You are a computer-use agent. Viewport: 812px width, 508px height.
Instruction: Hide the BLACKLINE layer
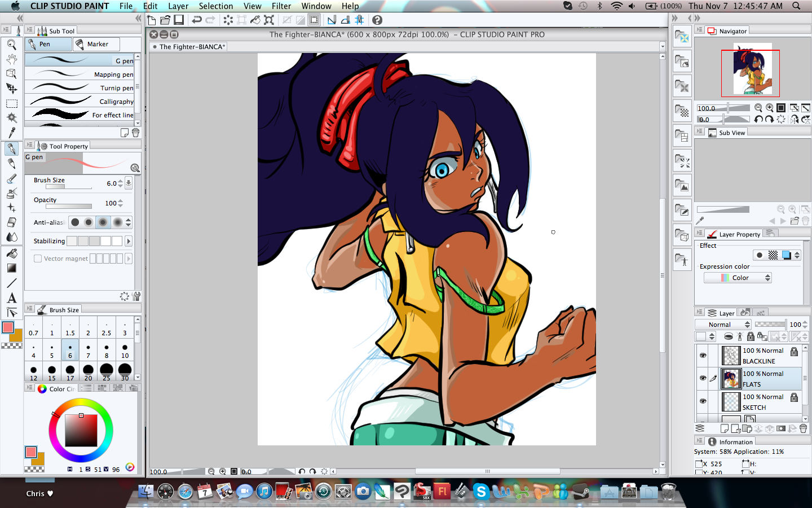(x=703, y=355)
